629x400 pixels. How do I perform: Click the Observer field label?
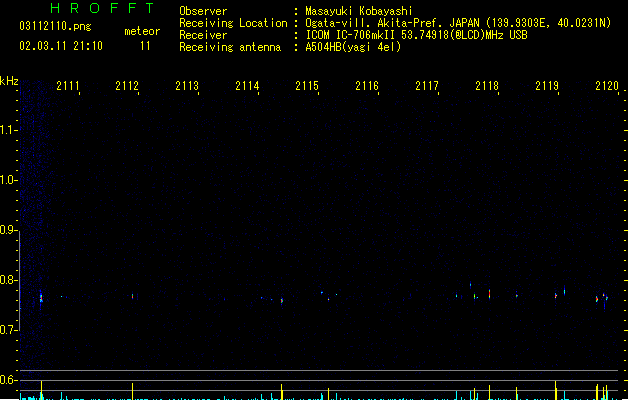[203, 11]
